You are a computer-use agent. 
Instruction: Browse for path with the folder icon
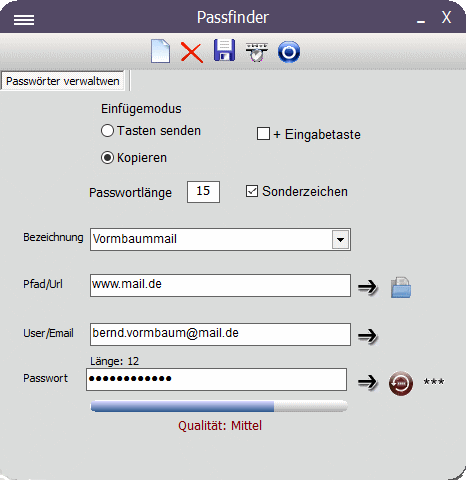tap(401, 287)
